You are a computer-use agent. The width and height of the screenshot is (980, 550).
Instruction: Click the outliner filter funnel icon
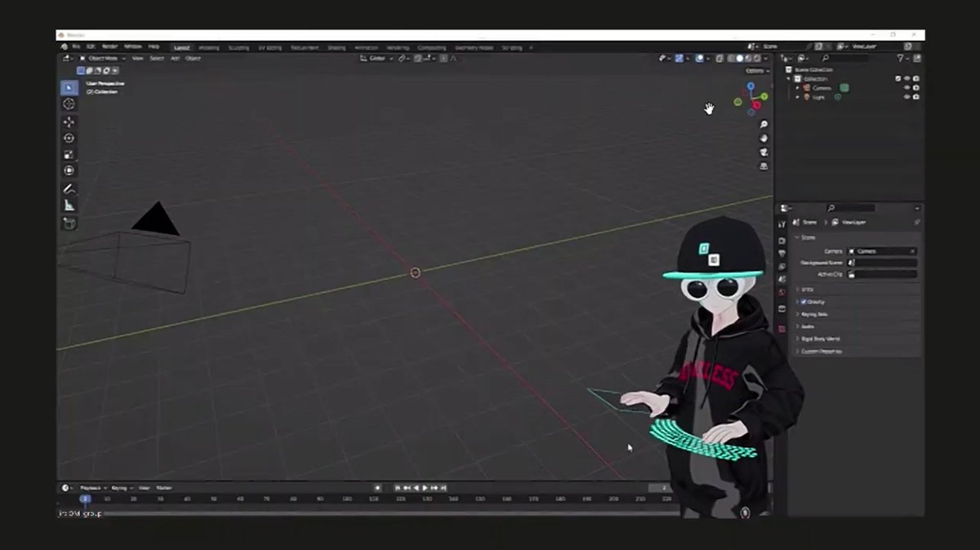click(900, 58)
